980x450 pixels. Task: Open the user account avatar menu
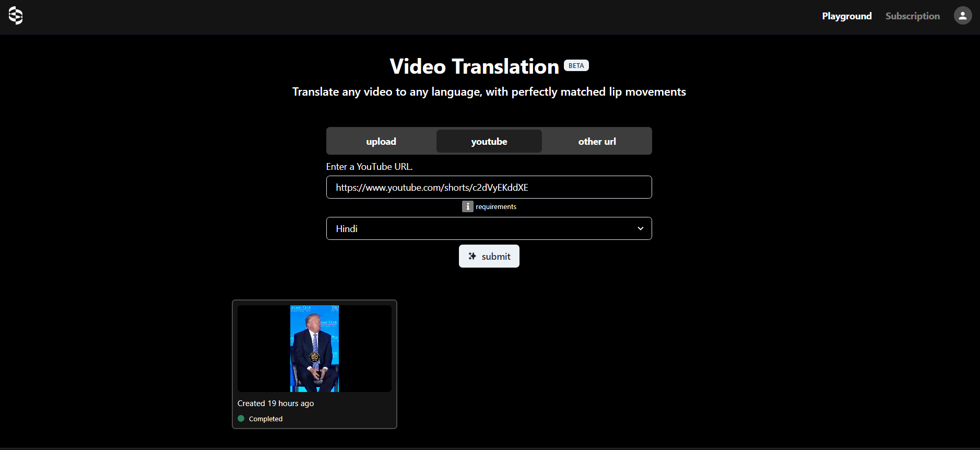(962, 16)
